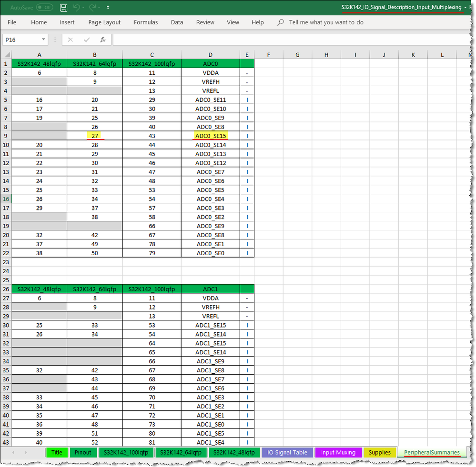The image size is (476, 467).
Task: Click the Tell me what you want field
Action: point(326,22)
